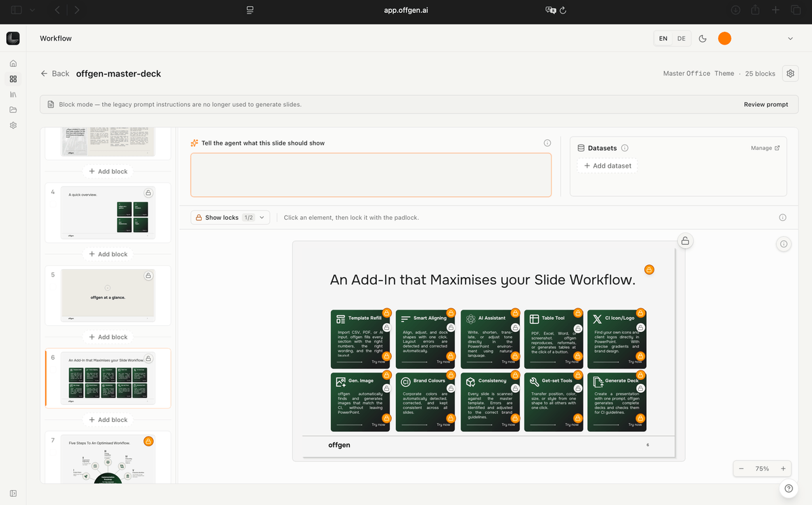The height and width of the screenshot is (505, 812).
Task: Add block below slide 6
Action: click(x=108, y=420)
